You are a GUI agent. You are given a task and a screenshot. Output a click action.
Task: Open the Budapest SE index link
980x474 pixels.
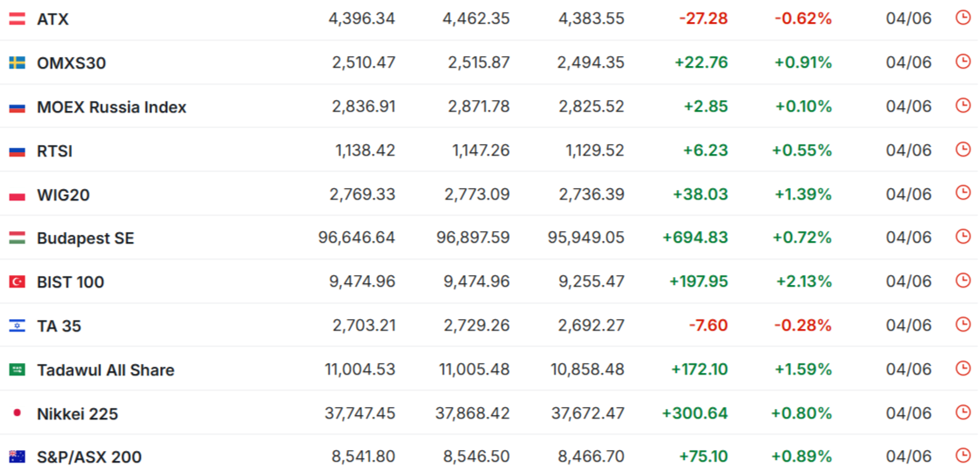click(85, 238)
